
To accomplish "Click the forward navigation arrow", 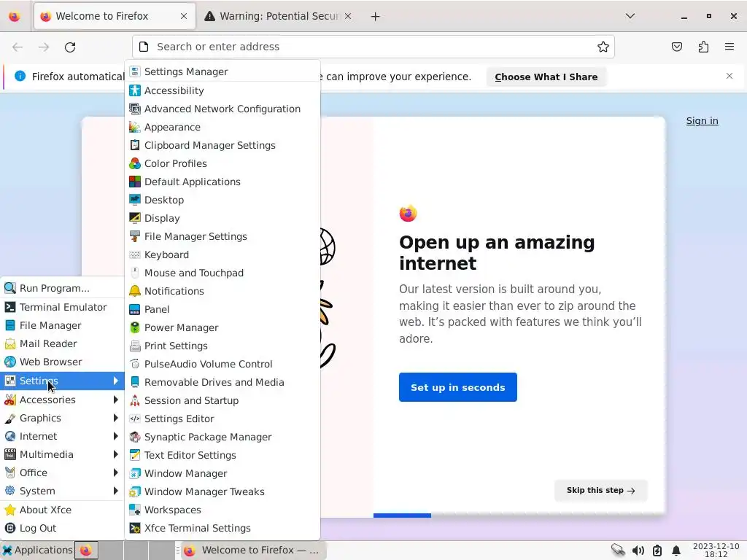I will click(x=44, y=47).
